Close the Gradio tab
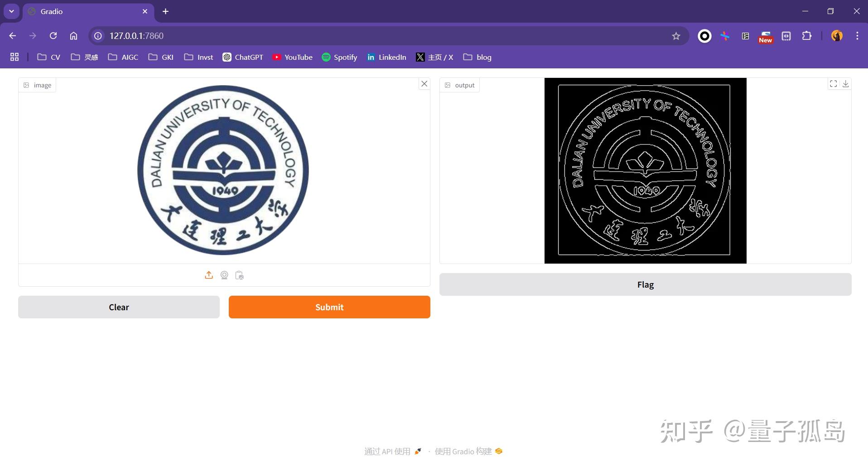 (145, 11)
